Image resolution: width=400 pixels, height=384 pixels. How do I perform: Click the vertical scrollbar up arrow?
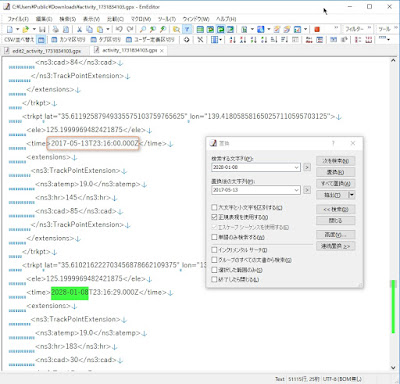(393, 61)
